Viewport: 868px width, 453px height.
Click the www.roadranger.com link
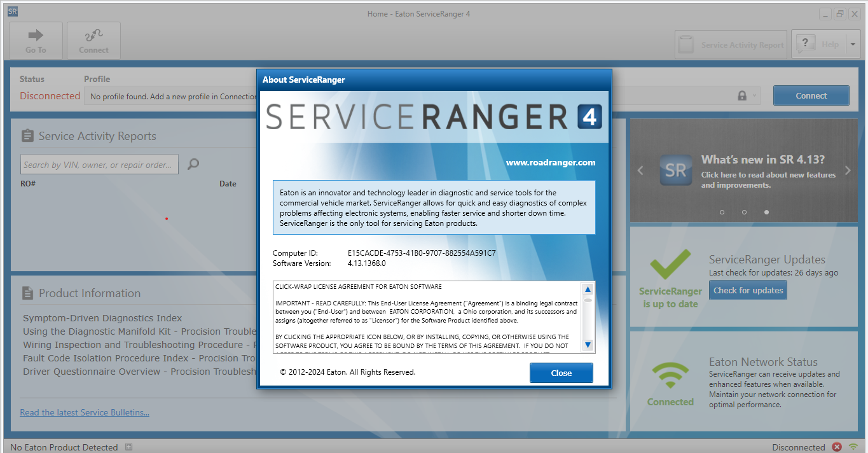(551, 162)
